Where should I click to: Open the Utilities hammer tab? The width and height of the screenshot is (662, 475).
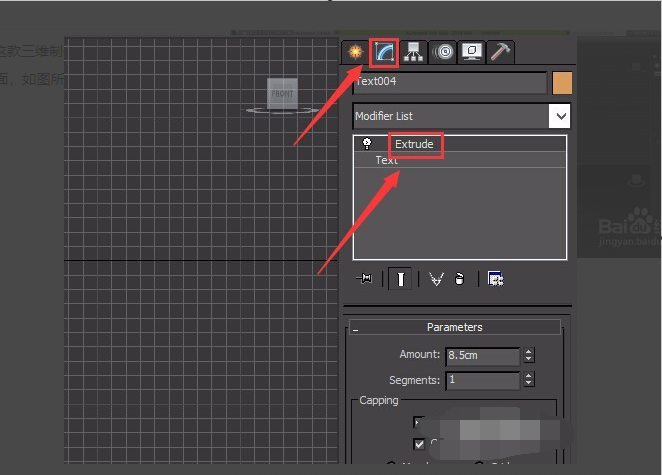pyautogui.click(x=500, y=52)
